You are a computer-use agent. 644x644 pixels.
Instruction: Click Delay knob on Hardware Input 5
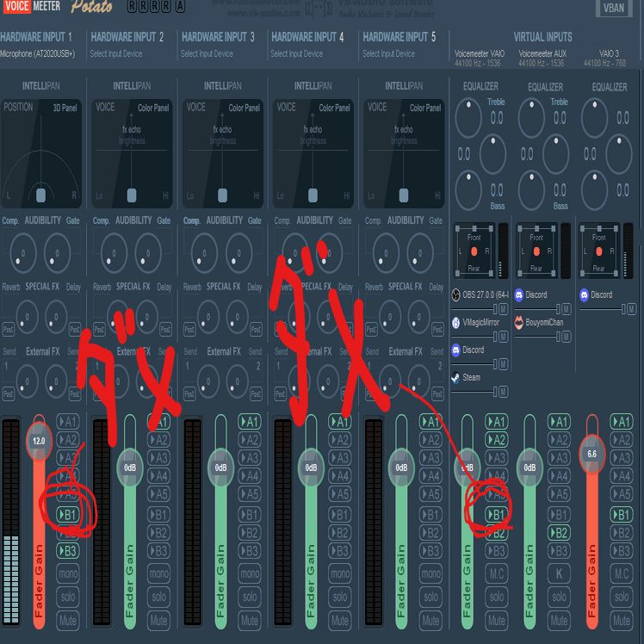pos(418,317)
